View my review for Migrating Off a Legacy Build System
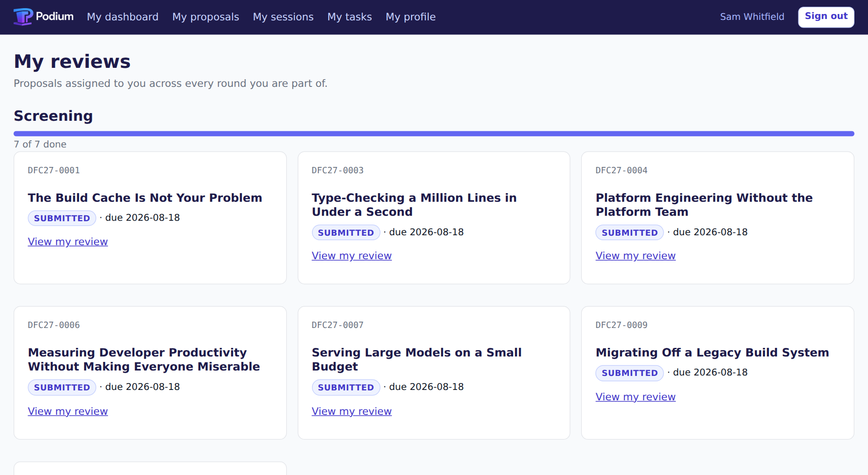The width and height of the screenshot is (868, 475). [x=635, y=397]
